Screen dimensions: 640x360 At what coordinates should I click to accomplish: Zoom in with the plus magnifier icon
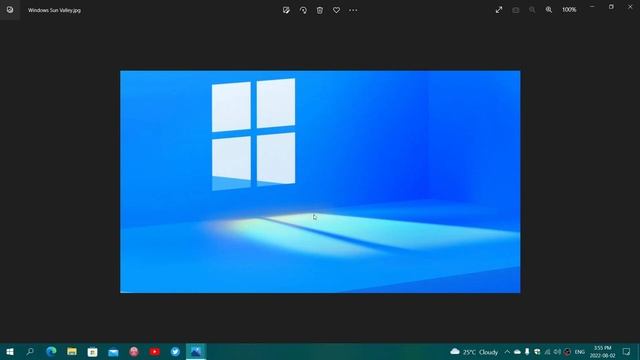(x=549, y=10)
